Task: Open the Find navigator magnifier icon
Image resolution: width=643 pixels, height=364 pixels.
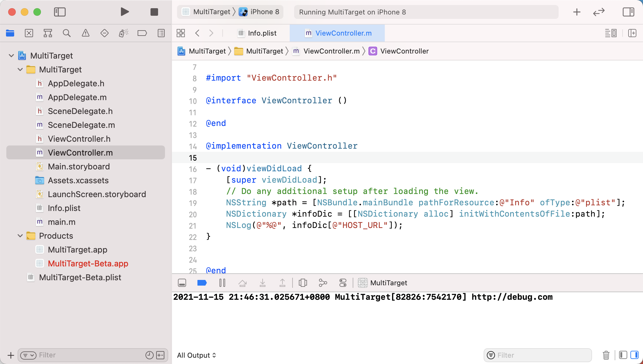Action: (66, 33)
